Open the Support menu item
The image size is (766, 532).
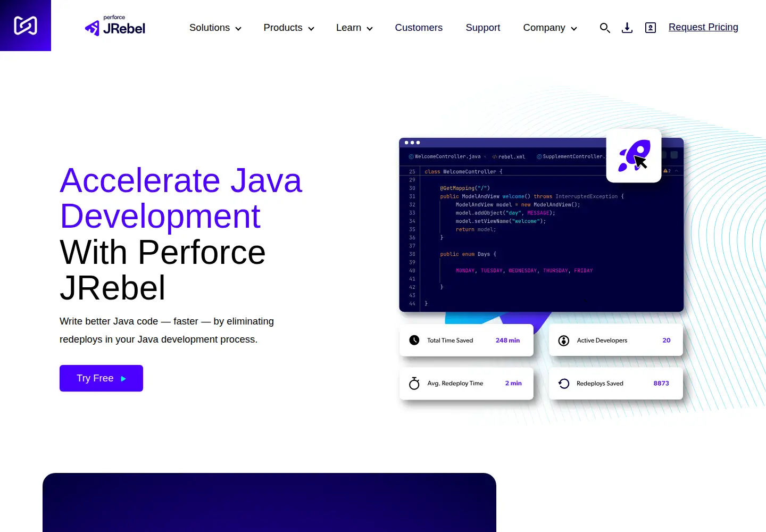click(483, 28)
